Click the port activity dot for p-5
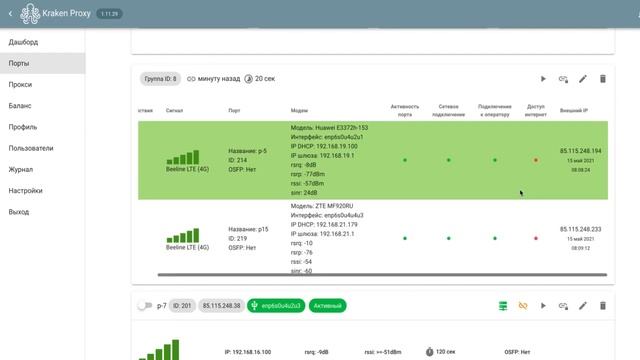Image resolution: width=640 pixels, height=360 pixels. (405, 160)
